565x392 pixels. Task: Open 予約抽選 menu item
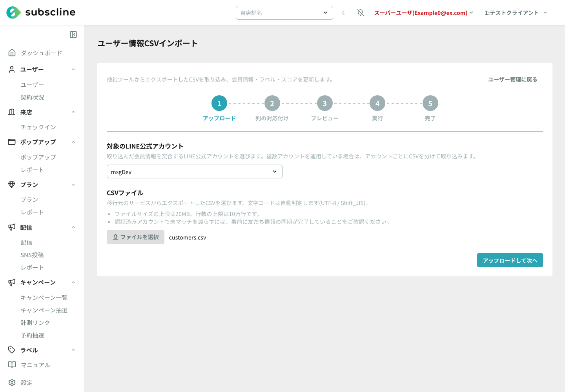point(33,335)
